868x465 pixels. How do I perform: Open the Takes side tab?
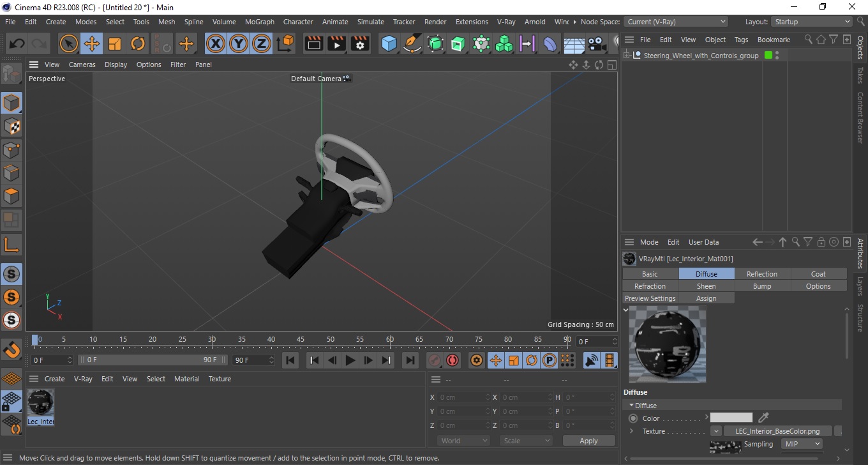click(860, 76)
